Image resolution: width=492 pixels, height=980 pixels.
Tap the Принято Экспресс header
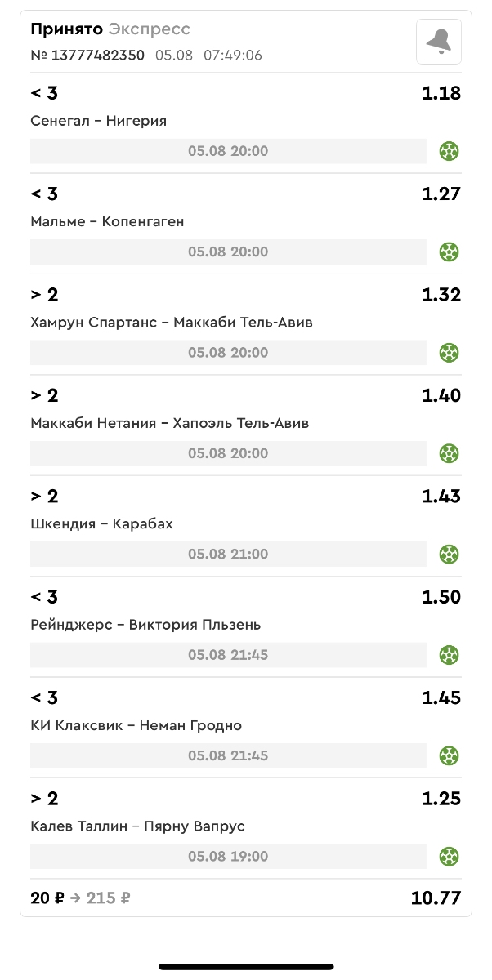110,29
